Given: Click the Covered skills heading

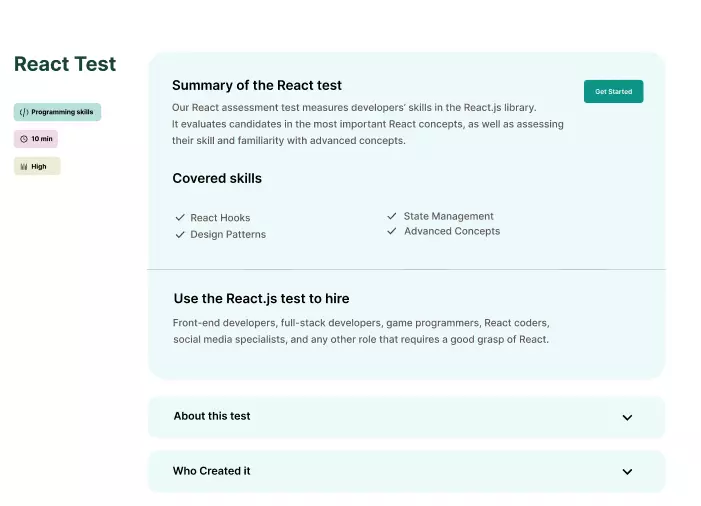Looking at the screenshot, I should (217, 178).
